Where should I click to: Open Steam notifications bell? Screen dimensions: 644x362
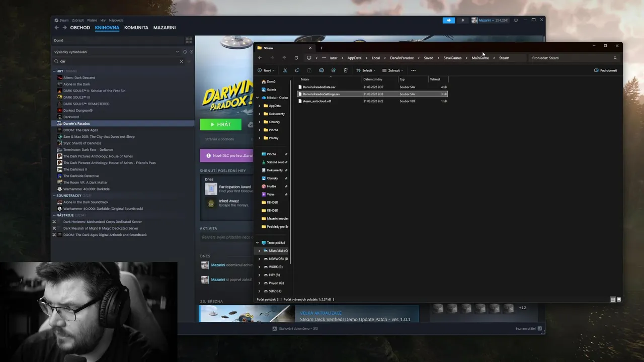tap(463, 20)
